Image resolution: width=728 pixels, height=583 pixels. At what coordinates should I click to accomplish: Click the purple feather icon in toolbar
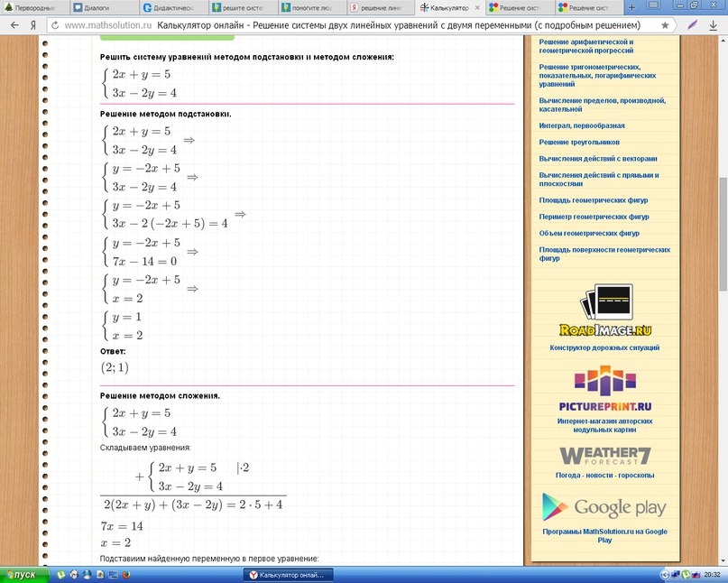tap(692, 25)
